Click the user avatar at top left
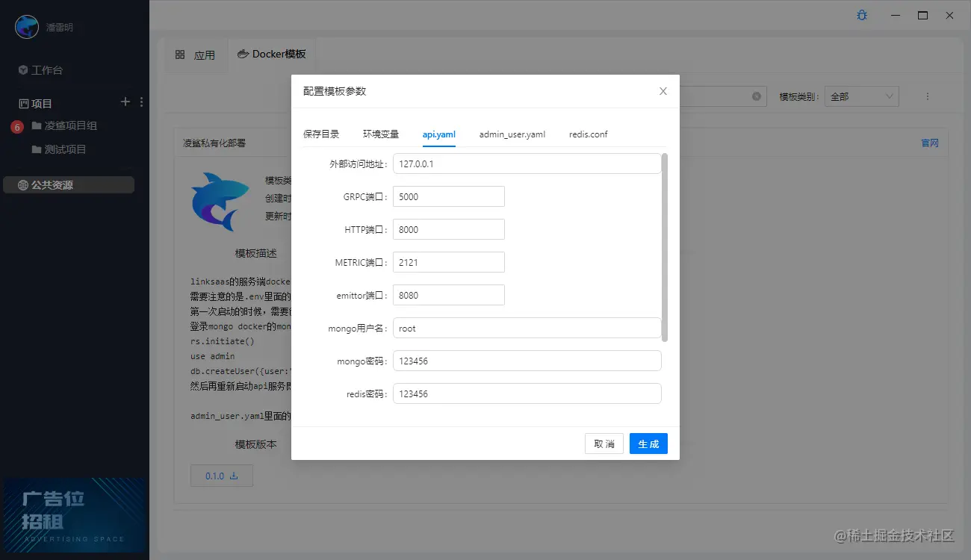Viewport: 971px width, 560px height. (x=27, y=27)
